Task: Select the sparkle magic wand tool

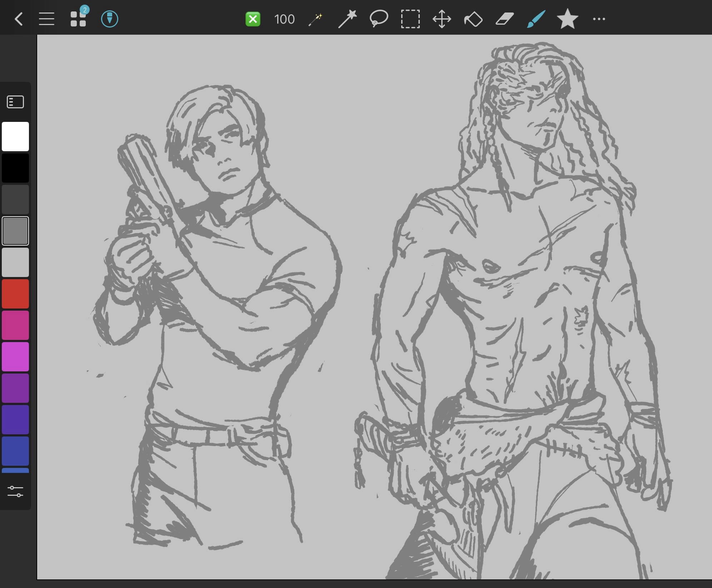Action: [315, 19]
